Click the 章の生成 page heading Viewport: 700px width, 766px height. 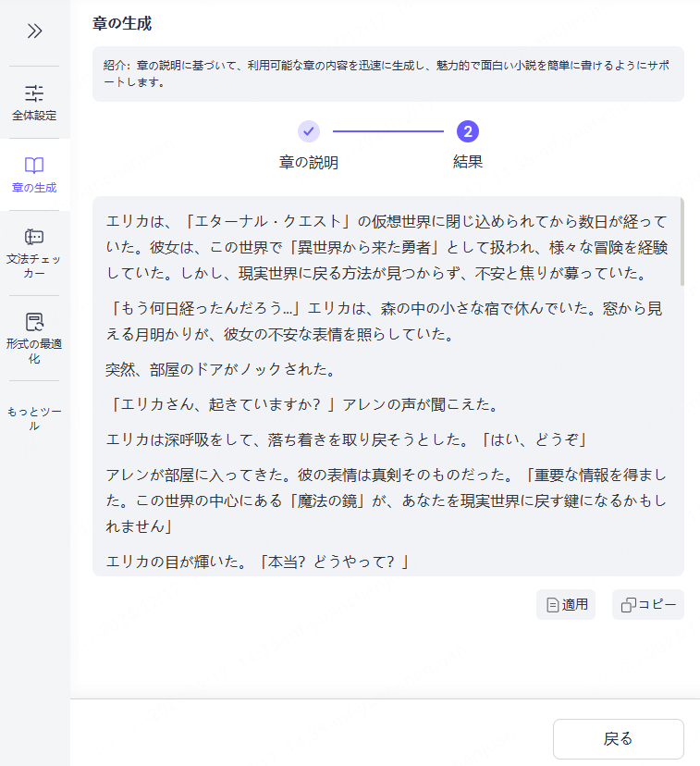coord(122,23)
